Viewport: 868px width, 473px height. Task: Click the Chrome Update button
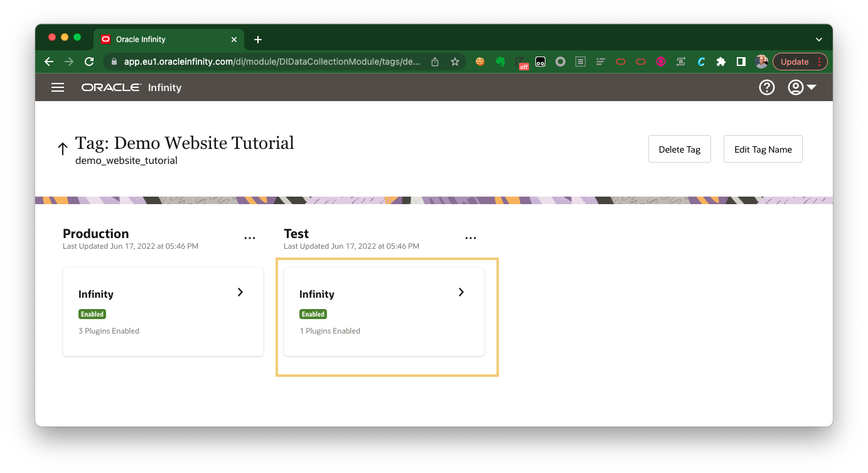pos(800,62)
